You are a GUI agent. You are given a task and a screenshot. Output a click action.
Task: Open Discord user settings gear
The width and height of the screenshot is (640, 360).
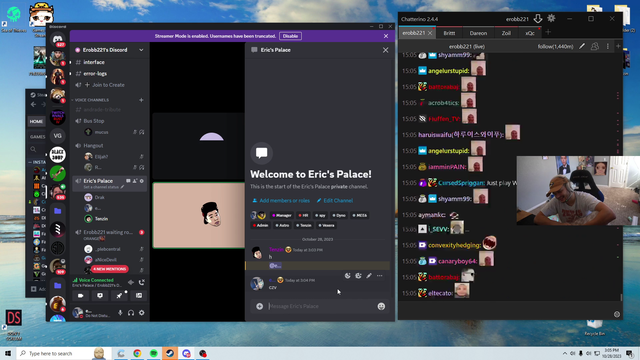click(142, 313)
